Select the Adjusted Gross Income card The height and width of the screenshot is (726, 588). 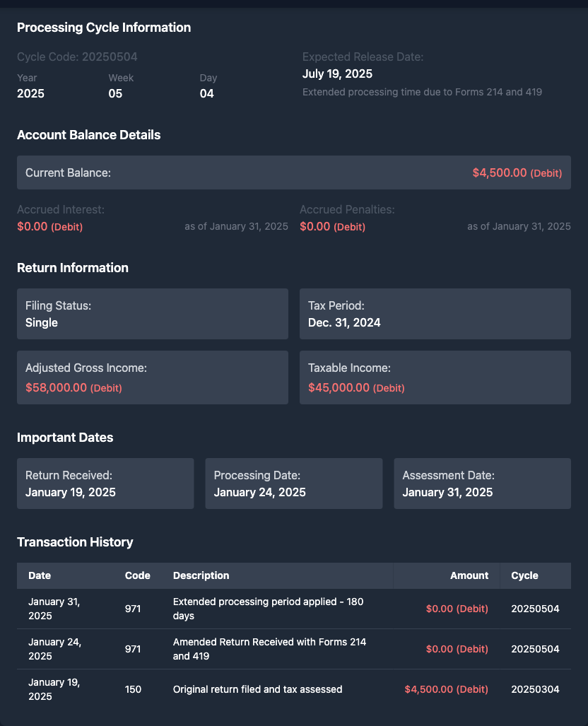coord(152,377)
